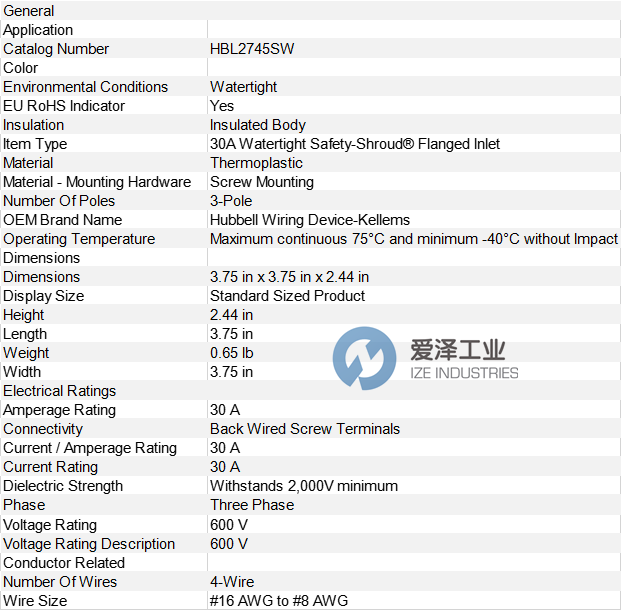Click the Thermoplastic material value

coord(256,163)
